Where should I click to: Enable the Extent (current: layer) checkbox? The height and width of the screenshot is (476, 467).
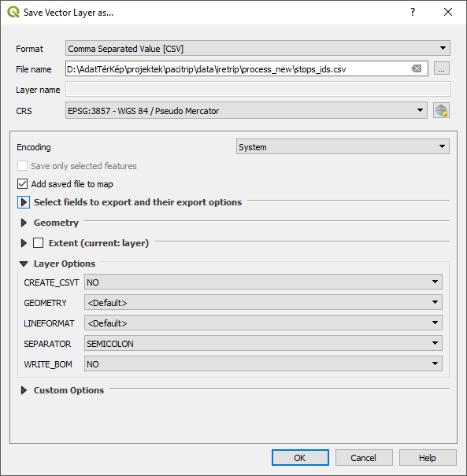pos(38,243)
